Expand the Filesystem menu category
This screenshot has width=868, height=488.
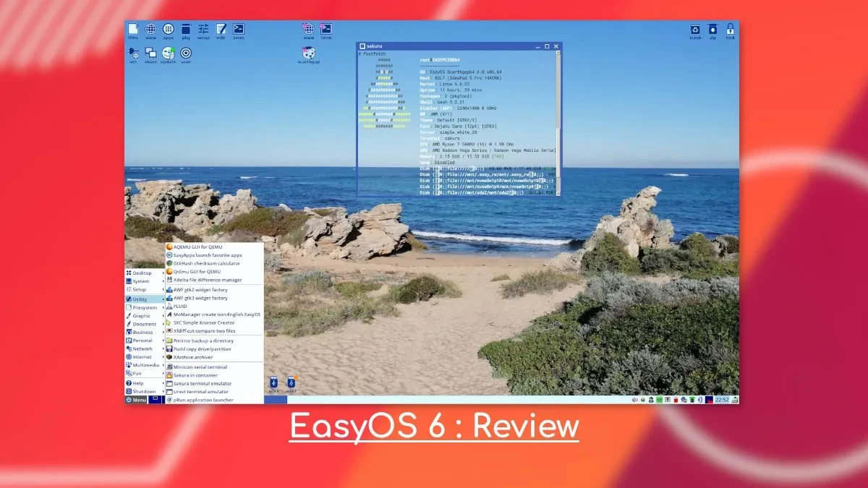[x=145, y=307]
